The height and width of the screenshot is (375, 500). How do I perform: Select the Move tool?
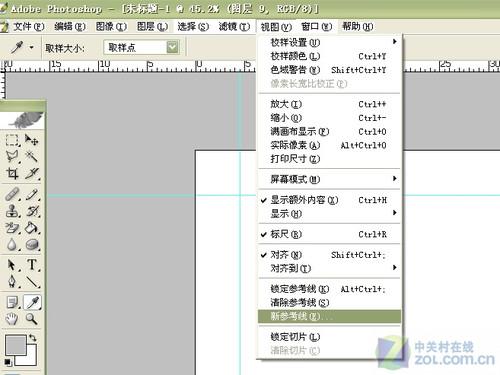coord(32,140)
